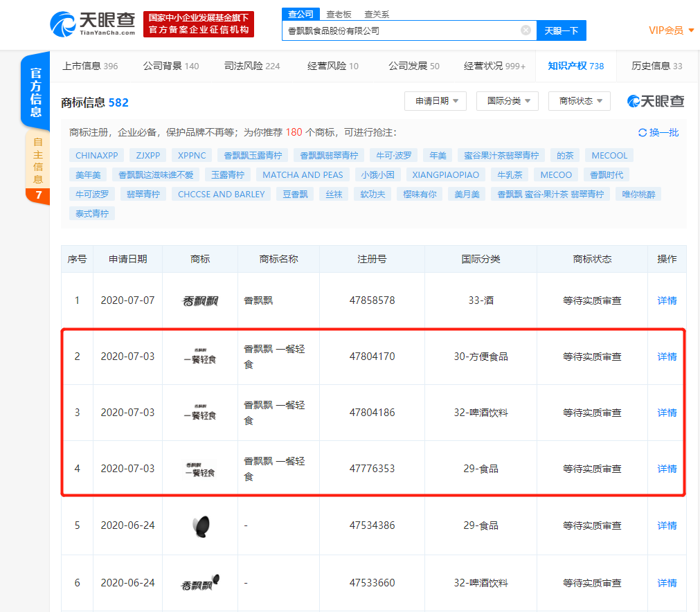
Task: Click the trademark logo image in row 5
Action: click(x=199, y=526)
